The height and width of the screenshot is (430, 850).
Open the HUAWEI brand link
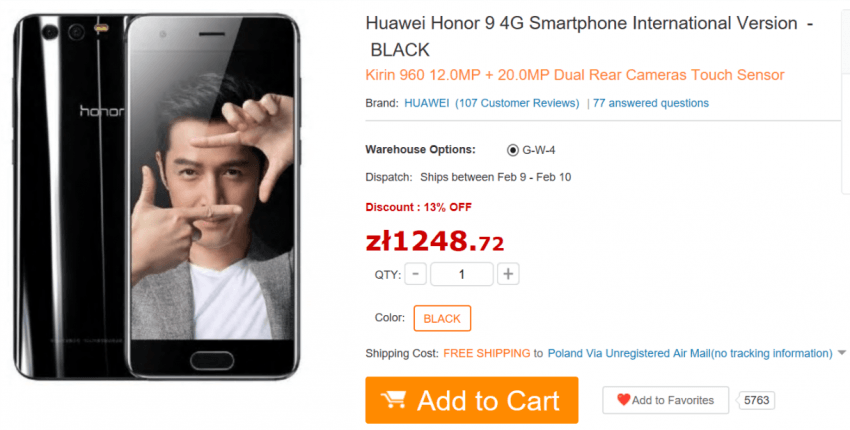click(427, 103)
